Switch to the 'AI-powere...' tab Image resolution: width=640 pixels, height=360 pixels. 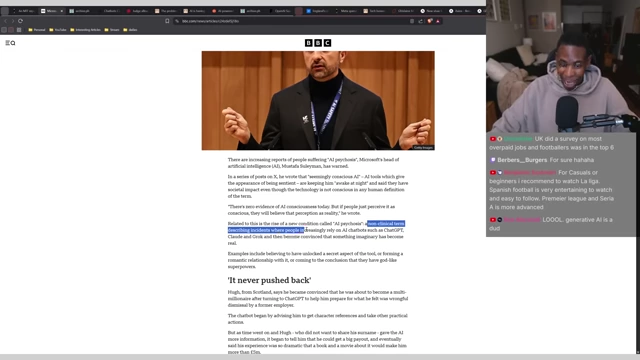click(x=223, y=11)
